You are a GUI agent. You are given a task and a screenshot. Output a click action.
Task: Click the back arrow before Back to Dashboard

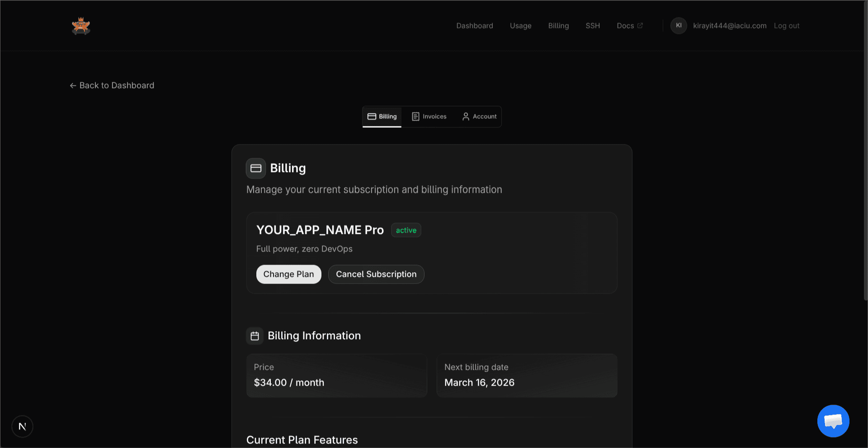(73, 85)
